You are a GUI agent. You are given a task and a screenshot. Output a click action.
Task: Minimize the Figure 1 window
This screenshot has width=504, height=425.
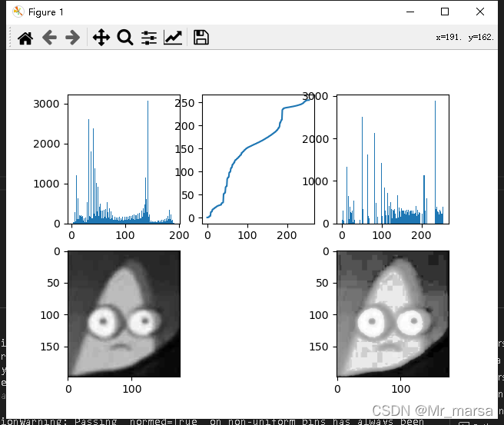pyautogui.click(x=410, y=12)
